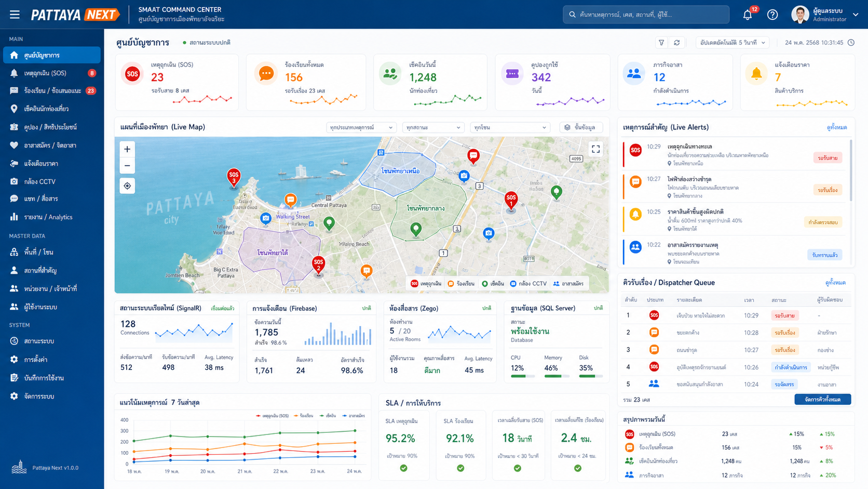
Task: Click the SOS 2 map marker
Action: 319,265
